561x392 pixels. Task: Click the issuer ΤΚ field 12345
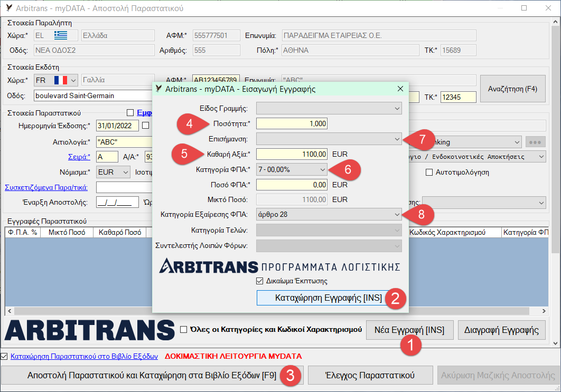pyautogui.click(x=459, y=97)
